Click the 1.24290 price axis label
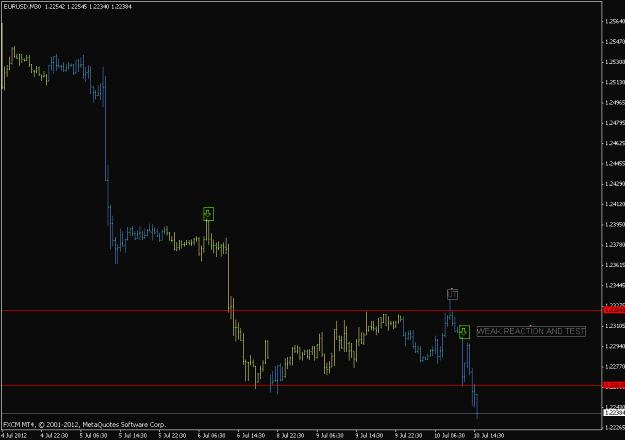 tap(615, 184)
